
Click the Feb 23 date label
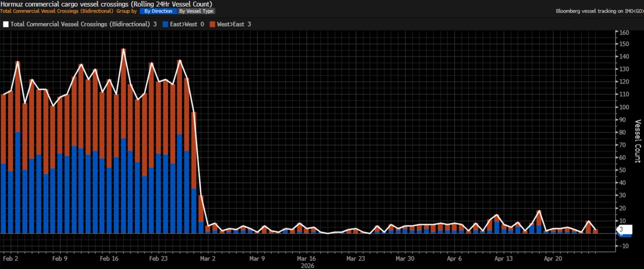click(x=158, y=259)
